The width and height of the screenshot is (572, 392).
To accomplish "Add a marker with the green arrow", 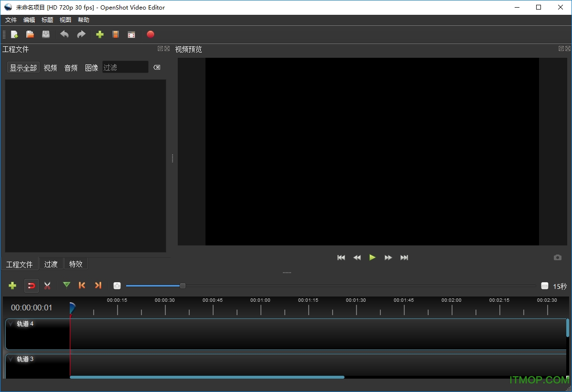I will tap(66, 285).
